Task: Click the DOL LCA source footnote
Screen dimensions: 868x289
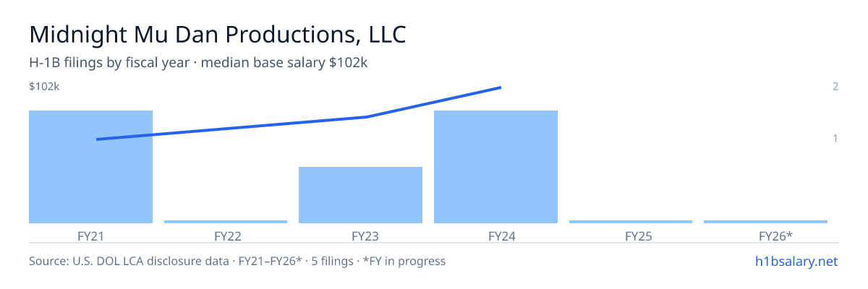Action: 237,261
